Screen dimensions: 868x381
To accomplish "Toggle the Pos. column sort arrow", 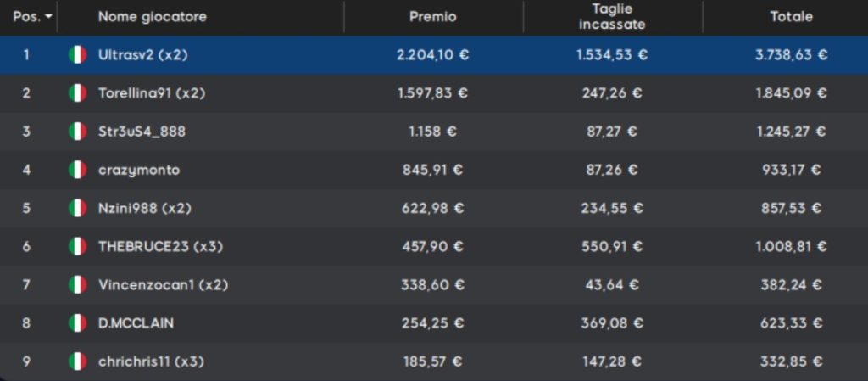I will [x=48, y=17].
